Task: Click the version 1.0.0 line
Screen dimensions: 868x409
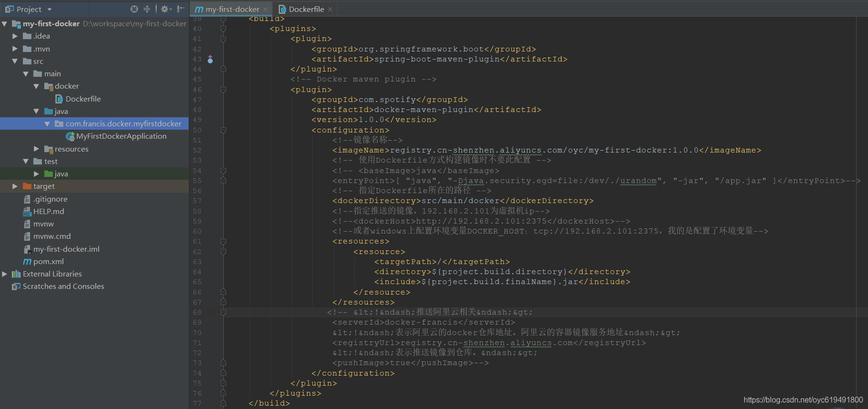Action: point(374,120)
